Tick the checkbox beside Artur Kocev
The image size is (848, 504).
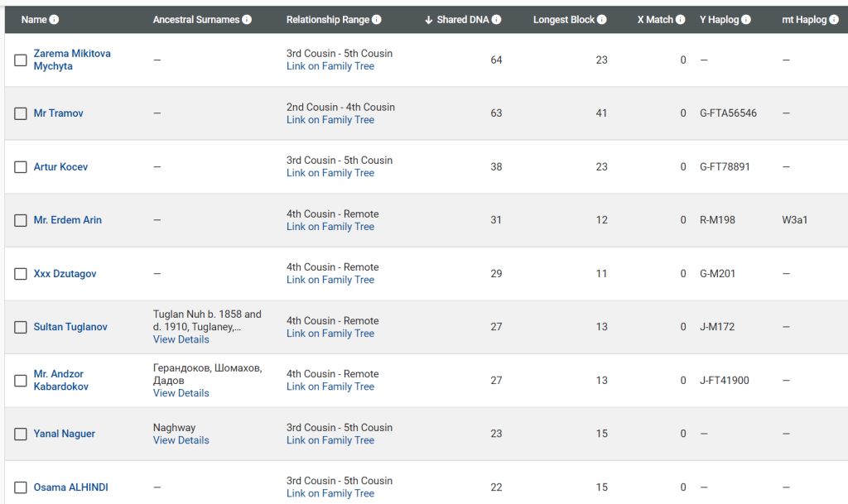point(21,167)
